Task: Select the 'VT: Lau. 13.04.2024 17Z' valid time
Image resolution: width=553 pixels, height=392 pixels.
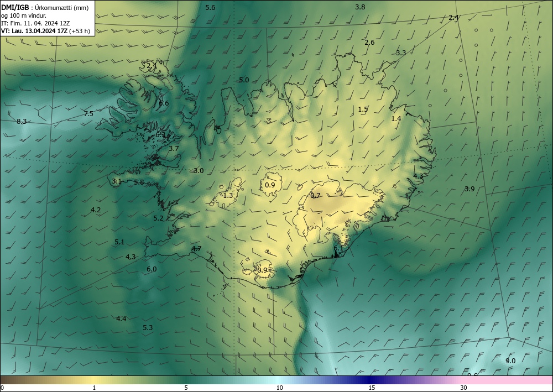Action: (x=34, y=31)
